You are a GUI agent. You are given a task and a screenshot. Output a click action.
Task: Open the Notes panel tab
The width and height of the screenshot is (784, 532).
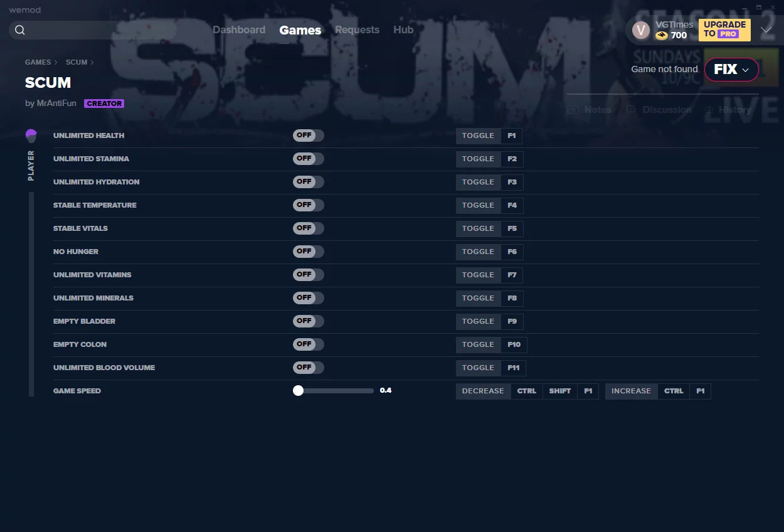(x=589, y=110)
